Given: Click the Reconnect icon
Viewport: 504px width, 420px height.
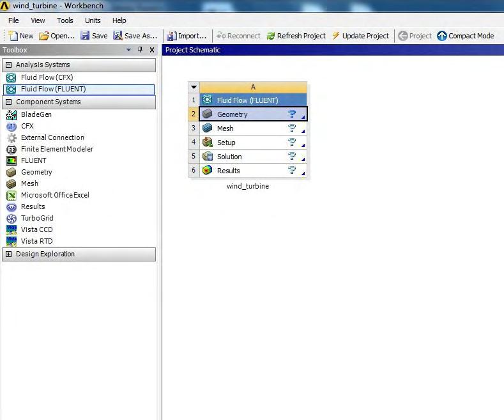Looking at the screenshot, I should [221, 36].
